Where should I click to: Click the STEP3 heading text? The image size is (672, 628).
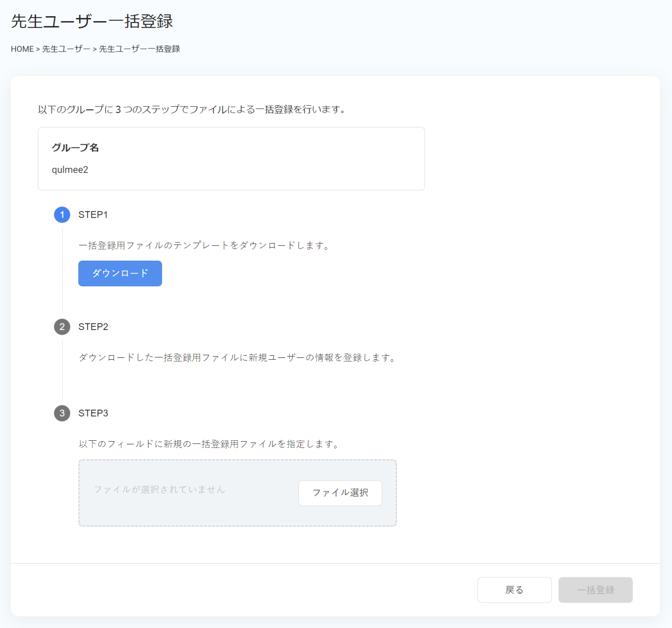[93, 413]
